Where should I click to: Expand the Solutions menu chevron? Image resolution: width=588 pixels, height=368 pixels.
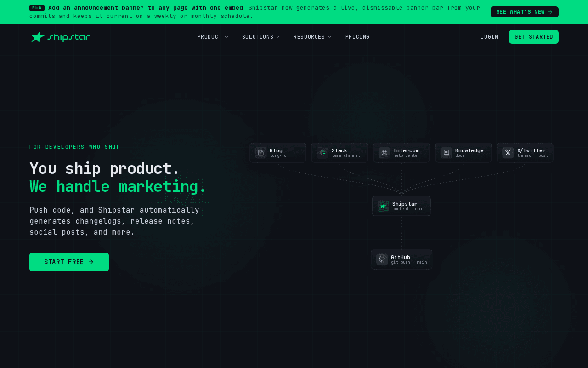(278, 37)
